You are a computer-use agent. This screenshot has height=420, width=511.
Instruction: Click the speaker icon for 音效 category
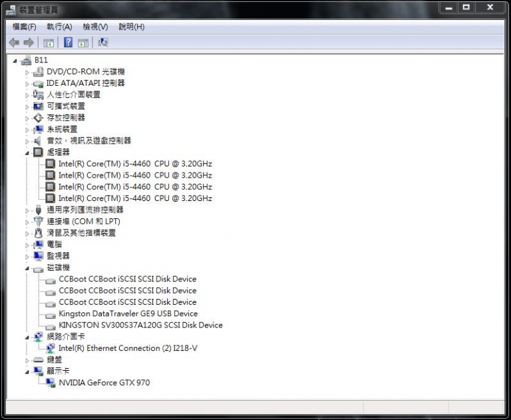pyautogui.click(x=38, y=141)
